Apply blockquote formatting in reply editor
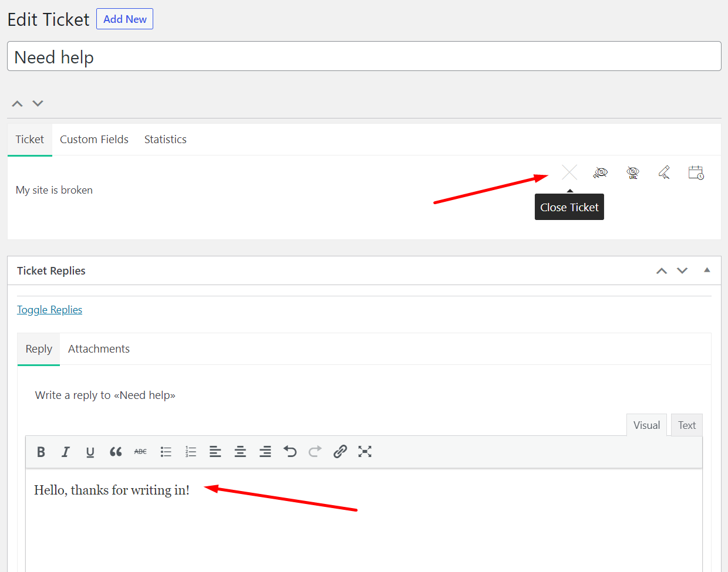The height and width of the screenshot is (572, 728). click(116, 451)
